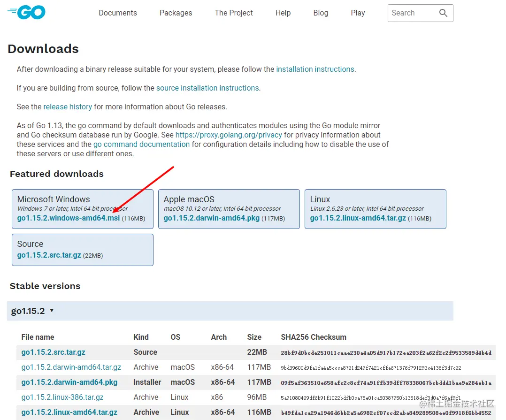The height and width of the screenshot is (420, 506).
Task: Click the Featured downloads heading
Action: [x=57, y=174]
